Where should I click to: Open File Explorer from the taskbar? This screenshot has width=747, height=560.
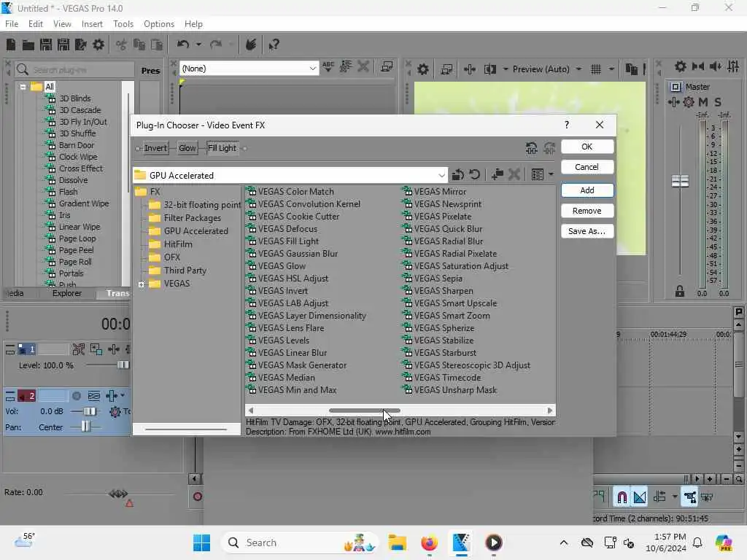coord(397,542)
